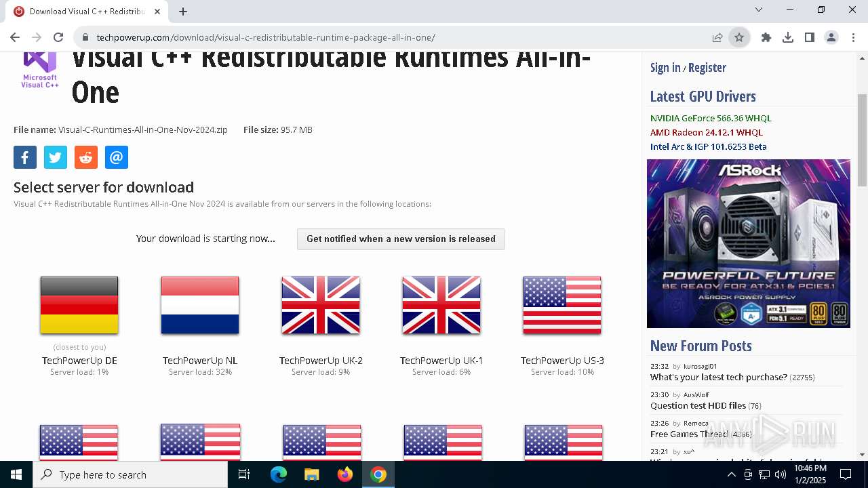868x488 pixels.
Task: Expand the tab search chevron
Action: [x=759, y=9]
